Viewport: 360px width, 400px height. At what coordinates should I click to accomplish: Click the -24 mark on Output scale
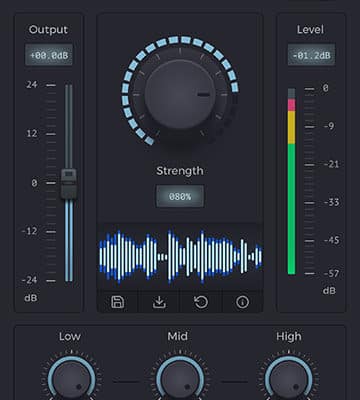tap(29, 280)
